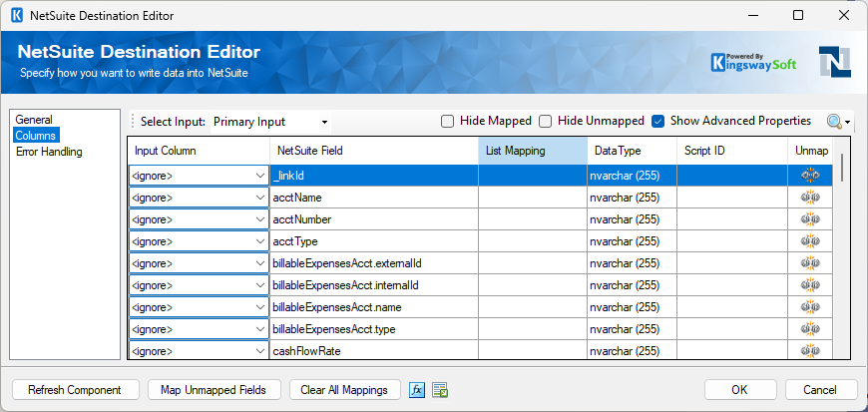
Task: Select the acctType field cell
Action: 374,241
